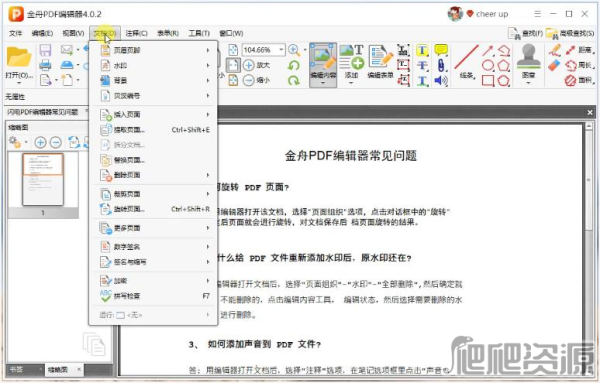Open the 表单(R) menu
The image size is (600, 383).
pos(168,33)
